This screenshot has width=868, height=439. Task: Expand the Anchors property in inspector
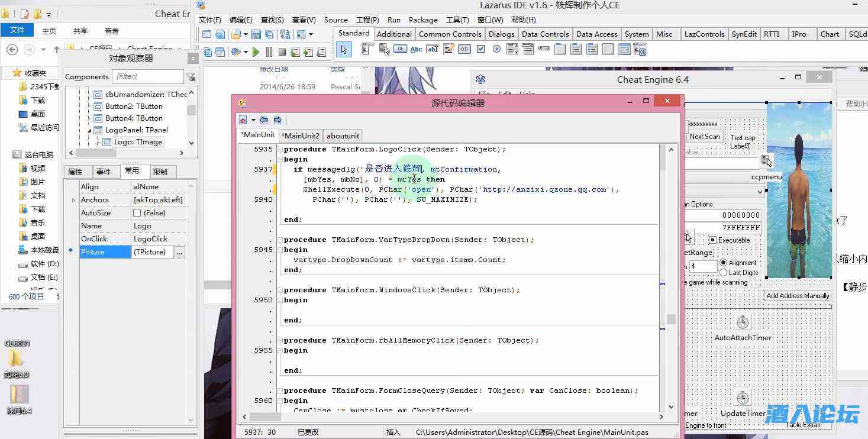pos(73,200)
